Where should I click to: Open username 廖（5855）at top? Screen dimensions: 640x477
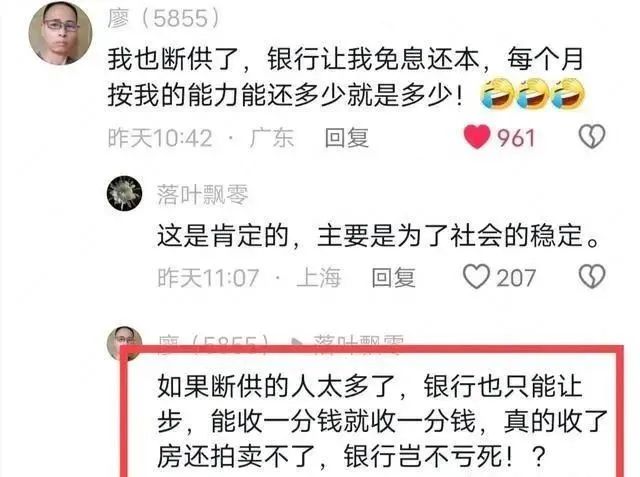(x=164, y=18)
